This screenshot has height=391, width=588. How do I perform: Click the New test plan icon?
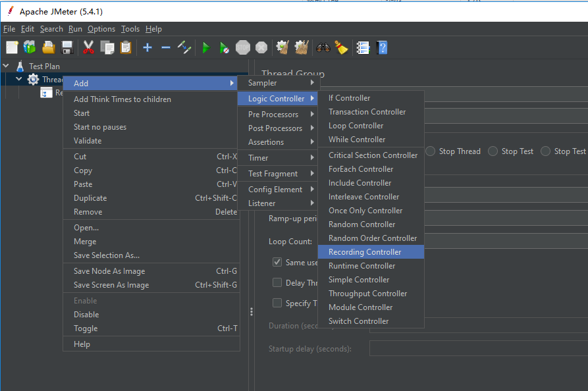pos(12,47)
